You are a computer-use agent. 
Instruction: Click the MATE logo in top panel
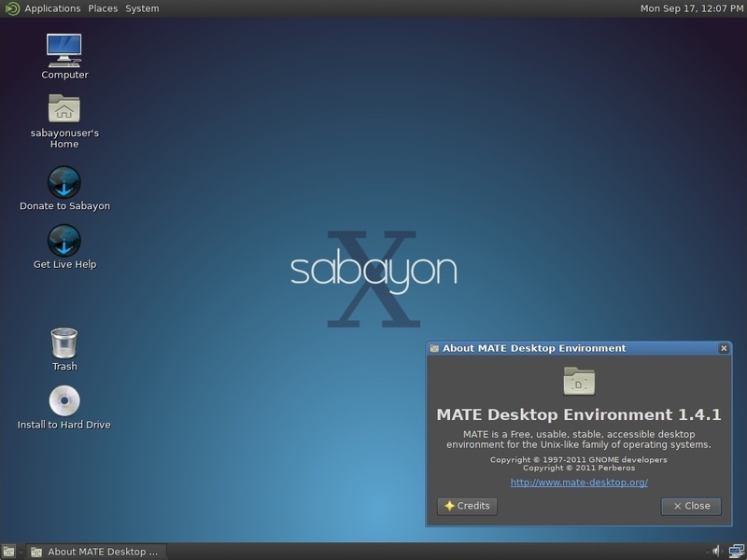tap(12, 8)
